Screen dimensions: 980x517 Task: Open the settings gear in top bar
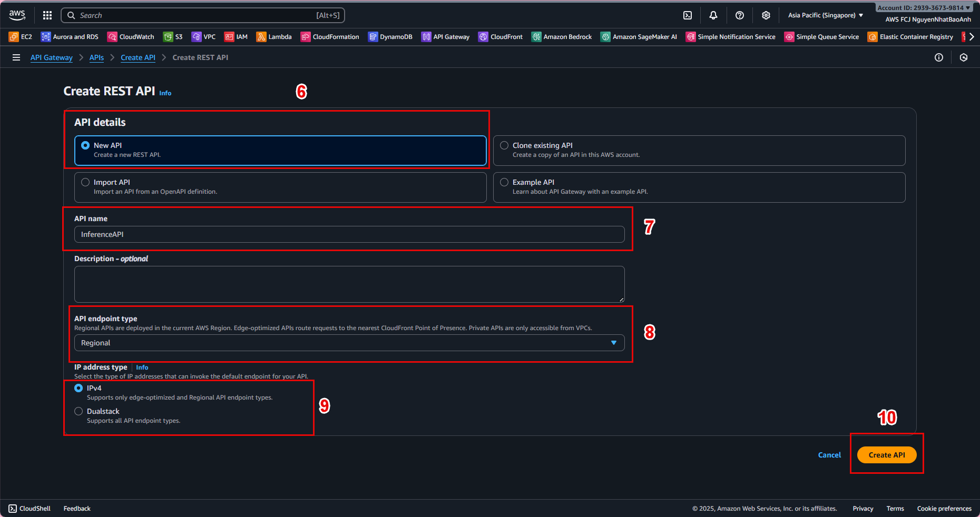point(766,15)
